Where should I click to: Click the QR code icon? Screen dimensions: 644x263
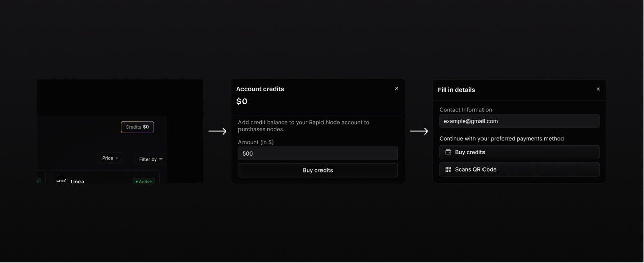(448, 169)
